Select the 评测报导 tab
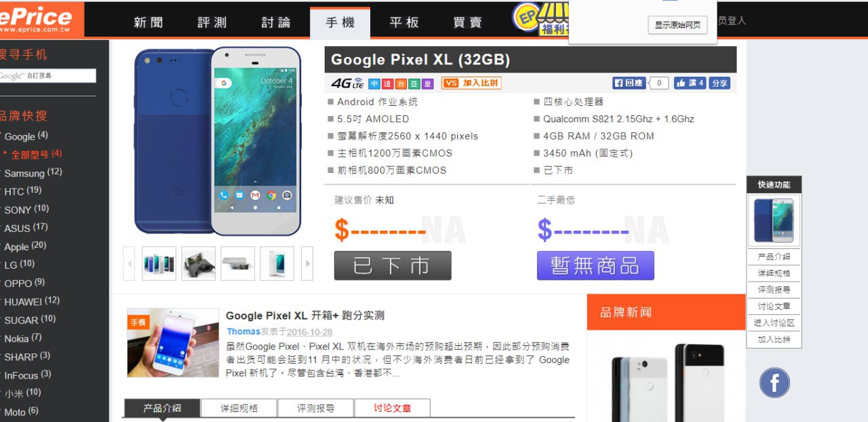Screen dimensions: 868x422 (x=316, y=408)
